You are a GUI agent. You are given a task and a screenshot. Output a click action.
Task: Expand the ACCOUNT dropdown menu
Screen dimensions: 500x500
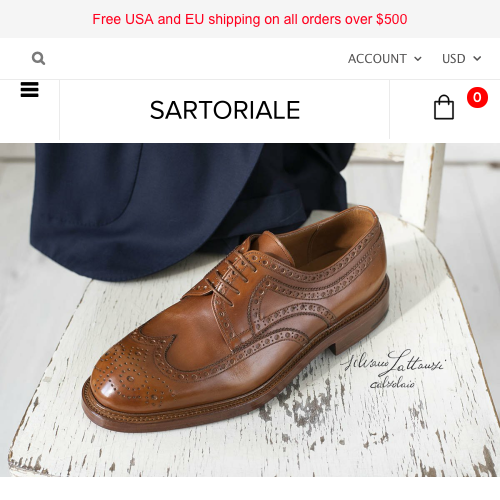click(x=385, y=59)
